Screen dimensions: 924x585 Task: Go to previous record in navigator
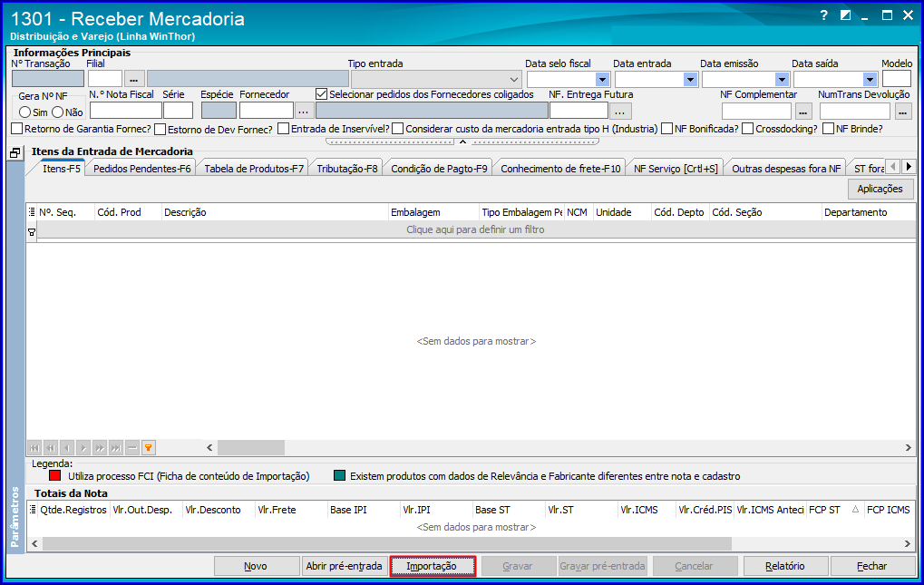(x=67, y=448)
